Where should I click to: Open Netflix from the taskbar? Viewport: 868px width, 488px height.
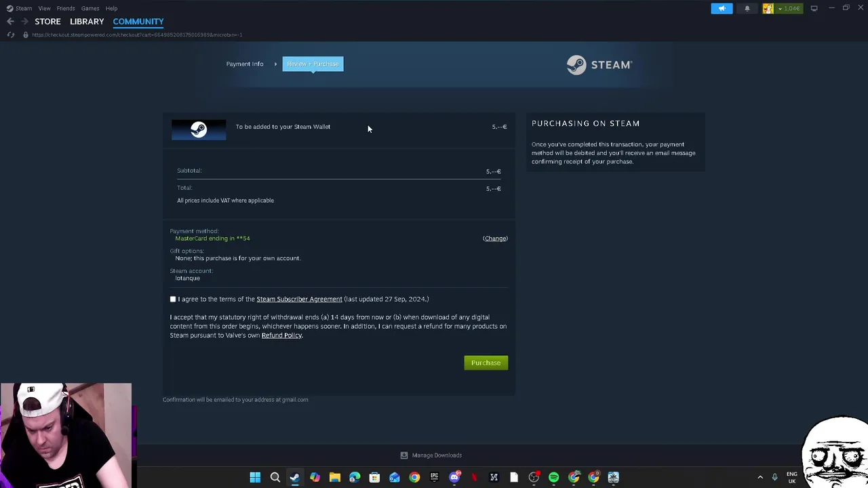pos(474,477)
